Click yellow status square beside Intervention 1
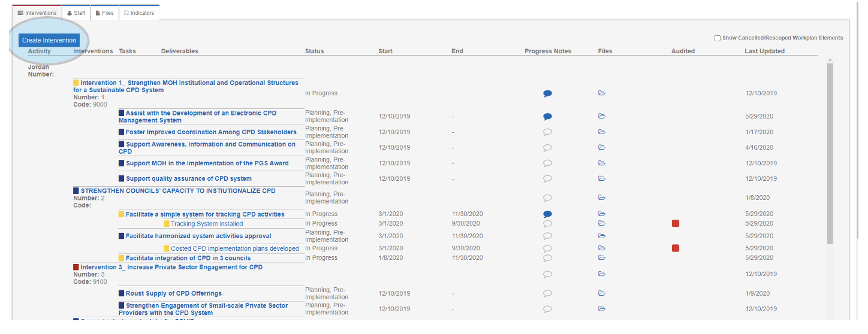This screenshot has height=334, width=868. [x=76, y=83]
